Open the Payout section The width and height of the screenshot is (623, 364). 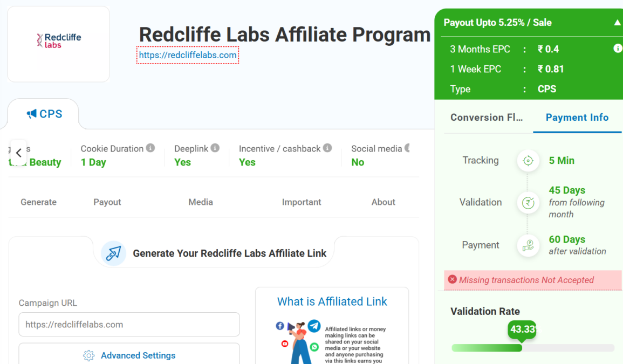click(x=107, y=202)
